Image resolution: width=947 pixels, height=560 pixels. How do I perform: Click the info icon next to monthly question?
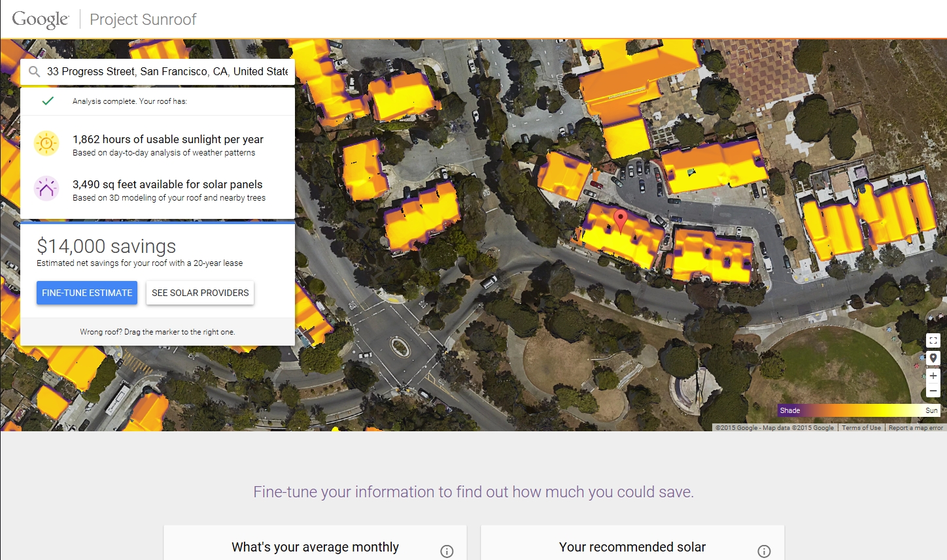(447, 551)
